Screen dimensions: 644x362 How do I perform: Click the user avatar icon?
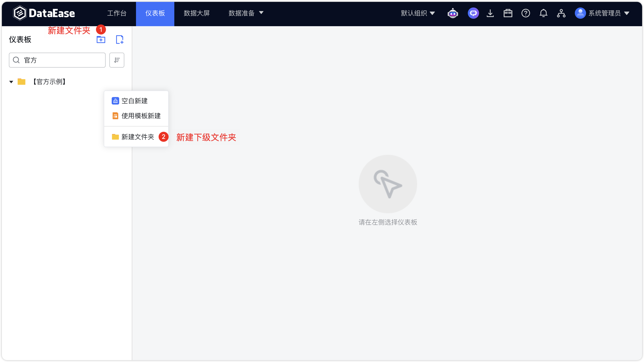(x=580, y=13)
